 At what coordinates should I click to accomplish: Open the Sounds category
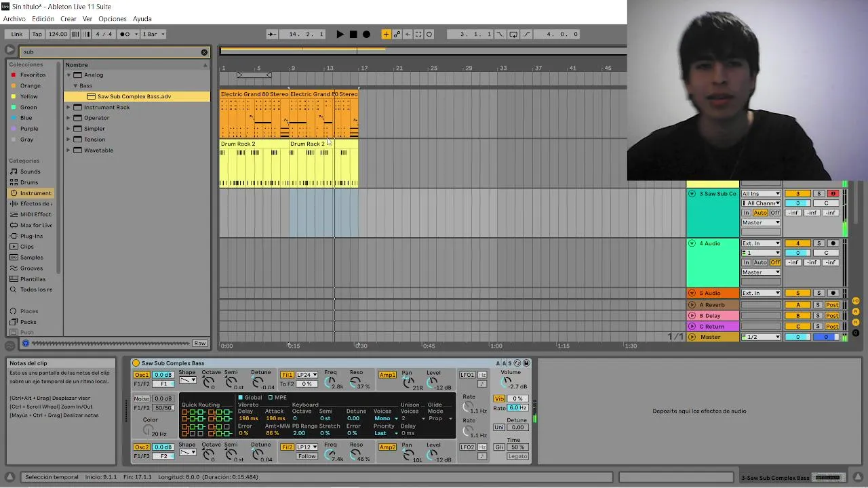click(30, 171)
